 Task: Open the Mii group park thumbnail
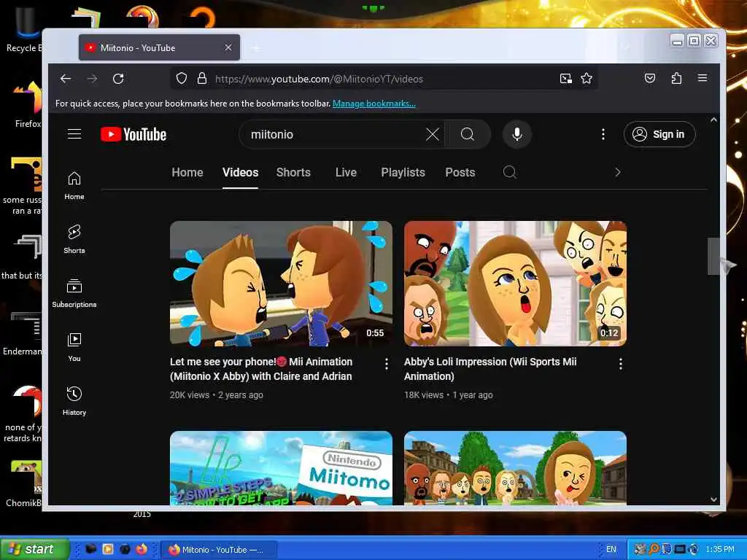coord(515,468)
